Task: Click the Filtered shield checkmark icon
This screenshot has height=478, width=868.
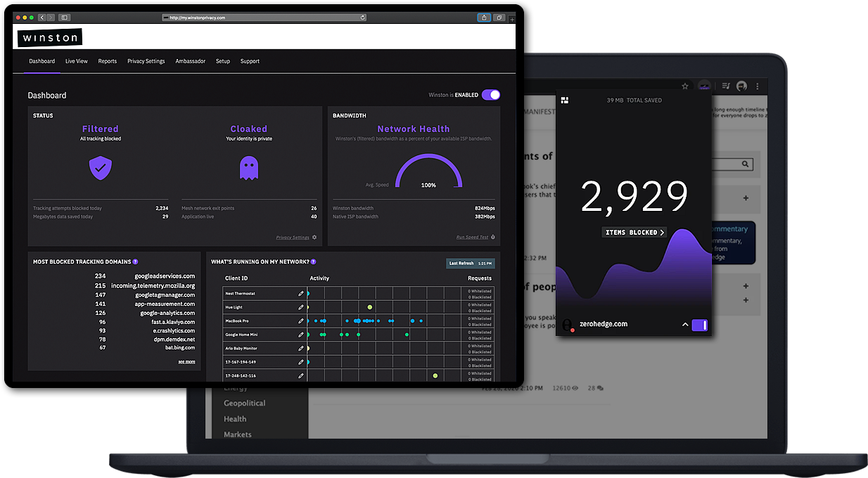Action: 100,168
